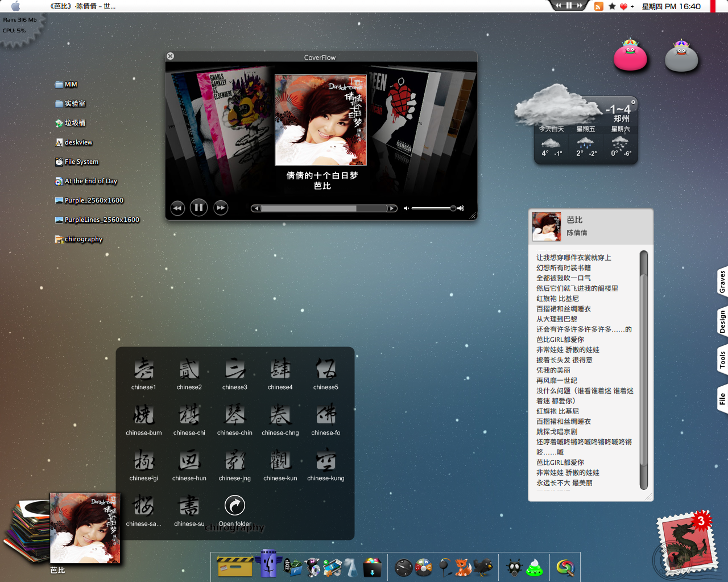Select the chinese-chng icon
This screenshot has width=728, height=582.
click(x=280, y=419)
